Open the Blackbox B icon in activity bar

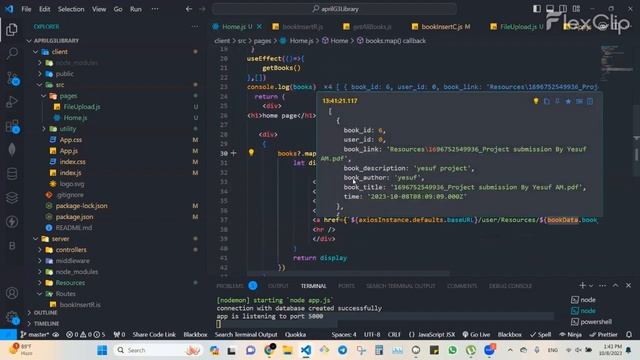(x=12, y=246)
